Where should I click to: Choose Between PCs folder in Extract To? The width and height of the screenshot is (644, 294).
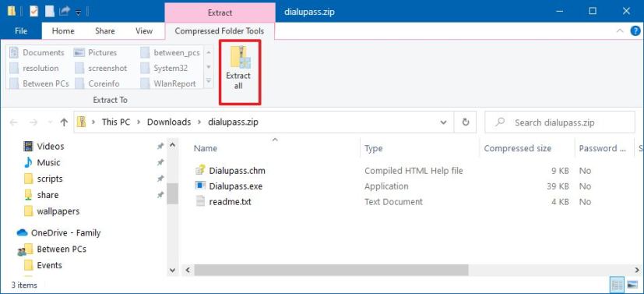40,83
